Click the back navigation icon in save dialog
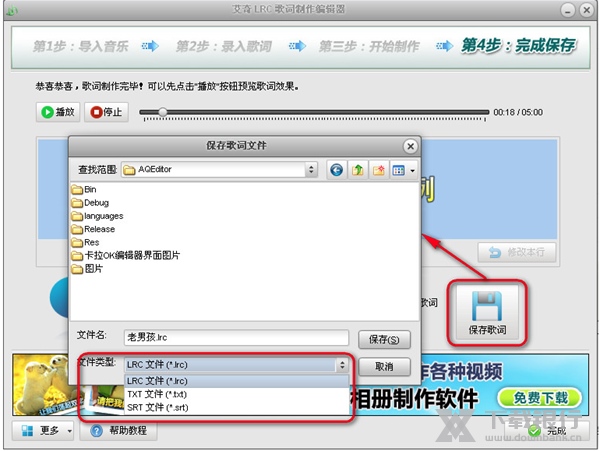 [x=336, y=170]
